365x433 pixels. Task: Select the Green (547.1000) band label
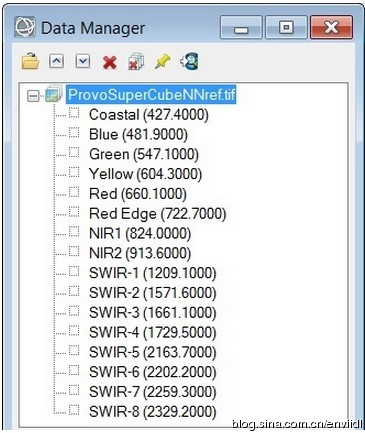tap(144, 154)
